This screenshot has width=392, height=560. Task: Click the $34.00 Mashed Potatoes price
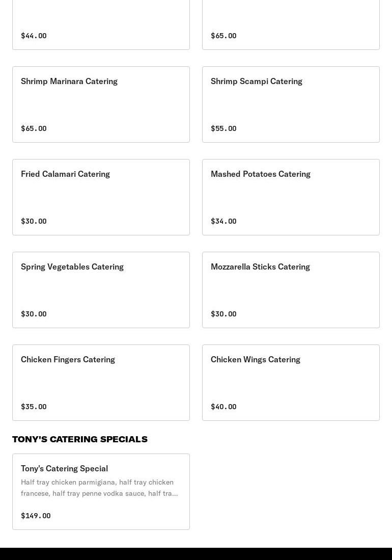(x=223, y=221)
